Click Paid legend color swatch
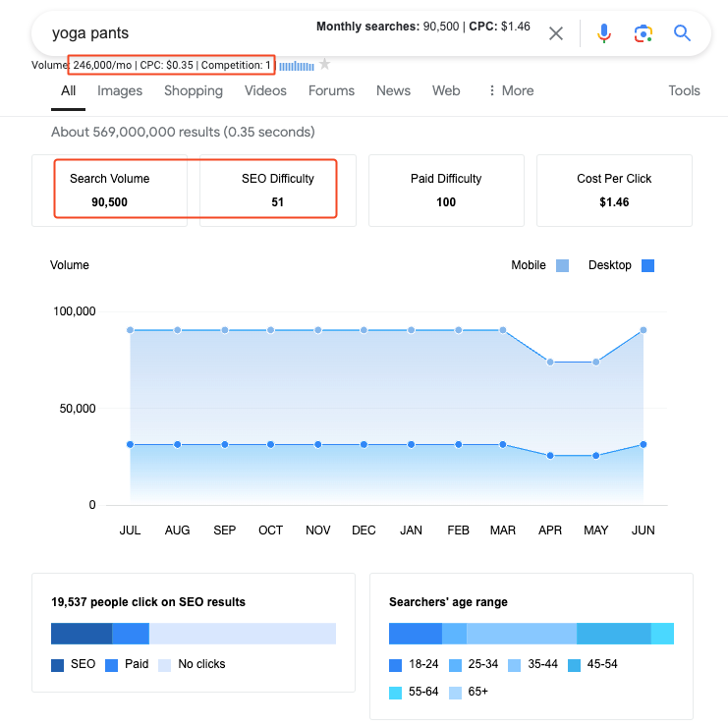This screenshot has width=728, height=726. [111, 665]
